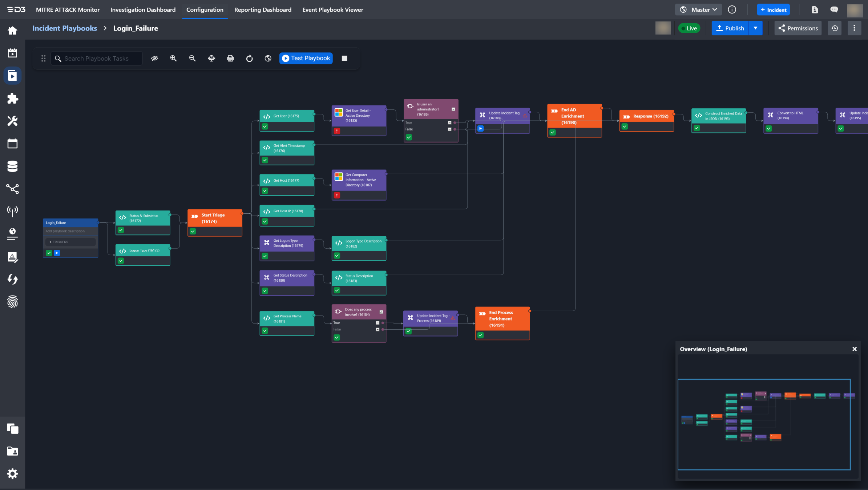Click the Test Playbook button
This screenshot has width=868, height=490.
[306, 59]
